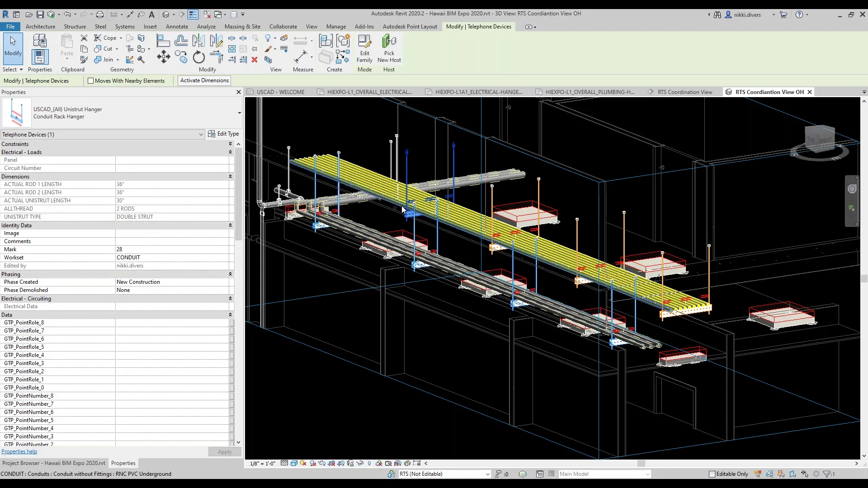
Task: Toggle Editable Only checkbox
Action: 712,474
